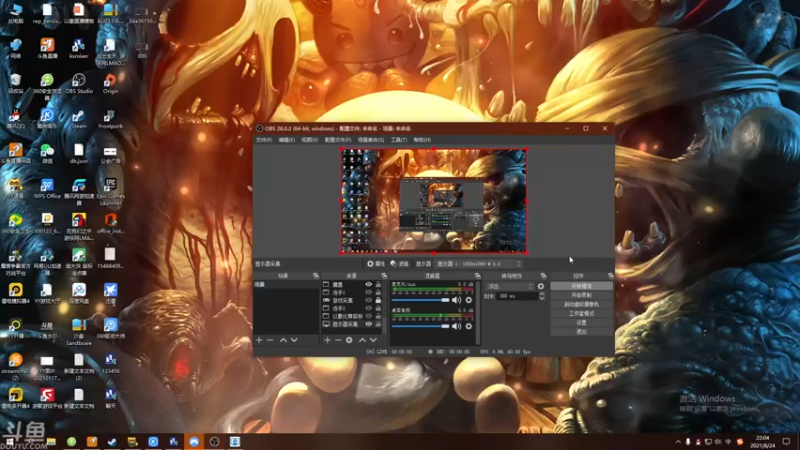Add a new scene with plus icon

[x=259, y=340]
